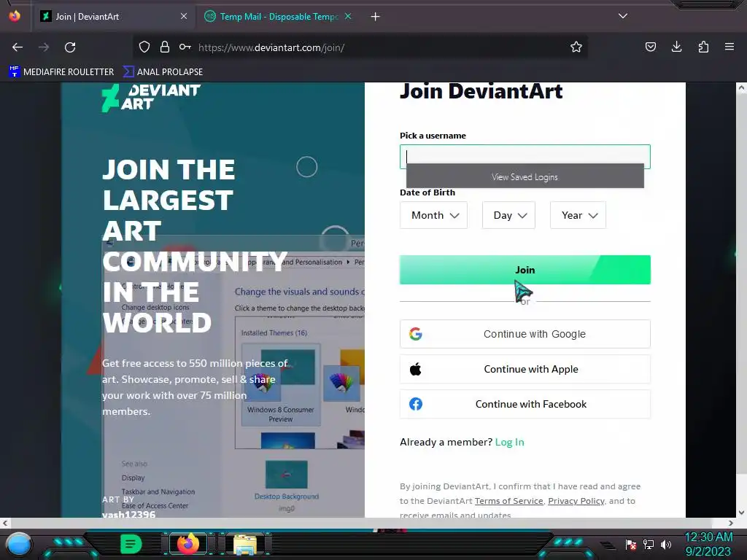Close the Join DeviantArt tab
This screenshot has width=747, height=560.
pos(184,16)
